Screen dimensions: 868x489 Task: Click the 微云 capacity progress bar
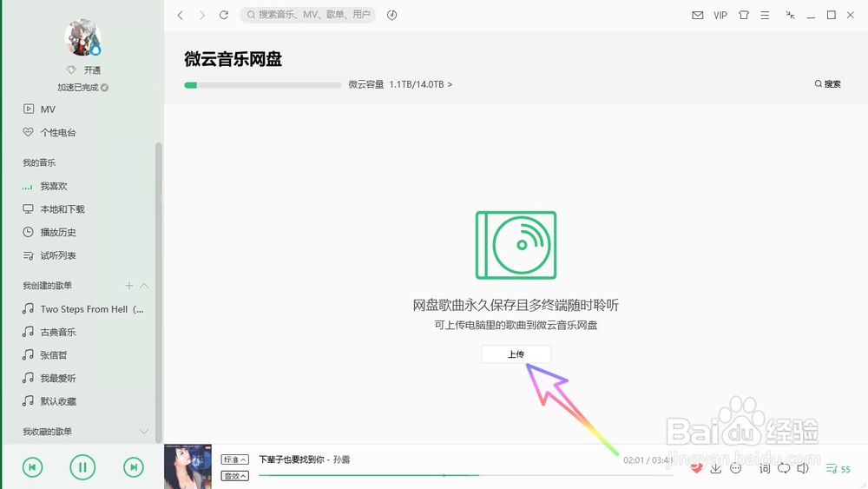[262, 85]
